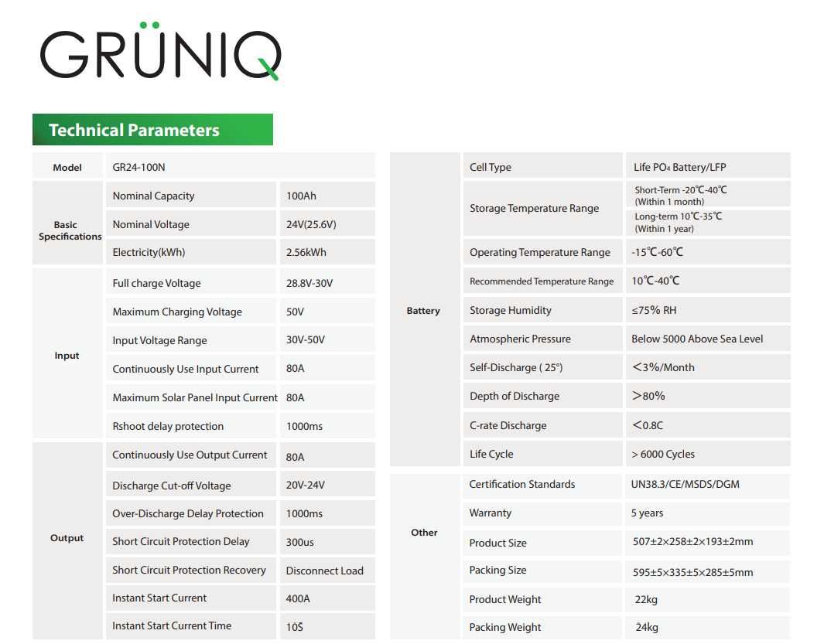Select Below 5000 Above Sea Level value
The width and height of the screenshot is (824, 644).
pos(697,339)
